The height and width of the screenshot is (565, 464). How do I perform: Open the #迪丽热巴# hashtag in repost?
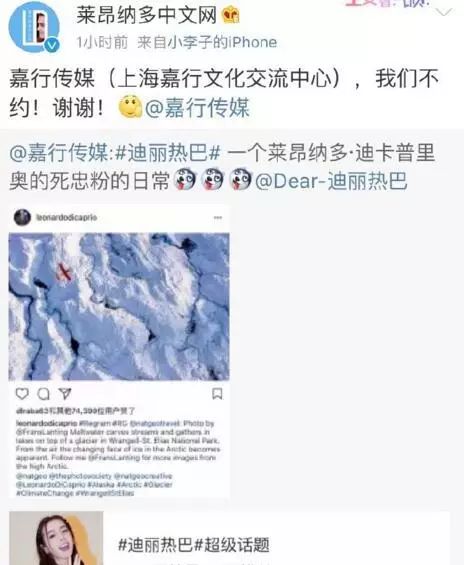168,152
